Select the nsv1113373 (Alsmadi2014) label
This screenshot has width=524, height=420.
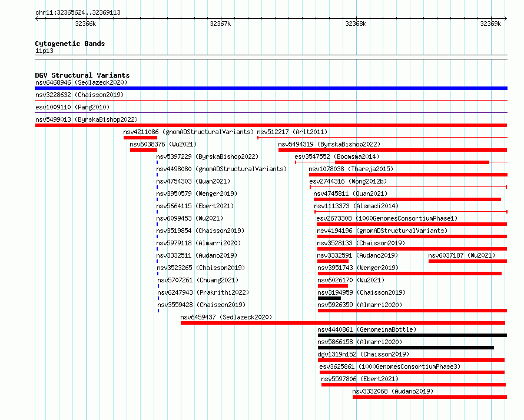coord(356,206)
